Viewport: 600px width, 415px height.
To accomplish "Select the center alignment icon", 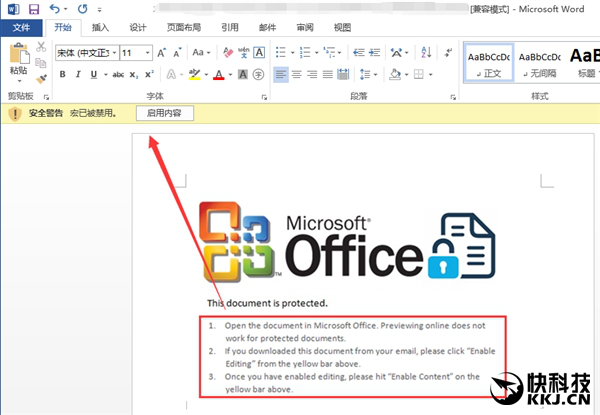I will click(x=297, y=74).
